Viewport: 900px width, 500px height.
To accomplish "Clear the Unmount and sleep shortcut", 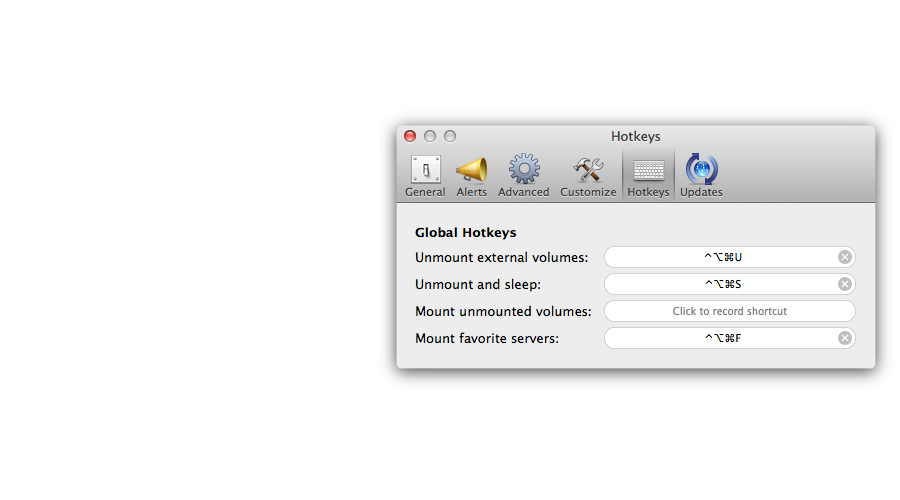I will click(845, 285).
